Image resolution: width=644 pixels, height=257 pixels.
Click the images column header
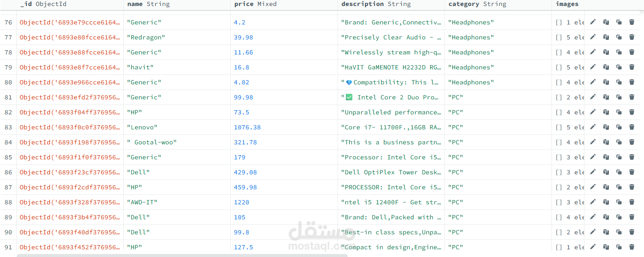coord(567,4)
